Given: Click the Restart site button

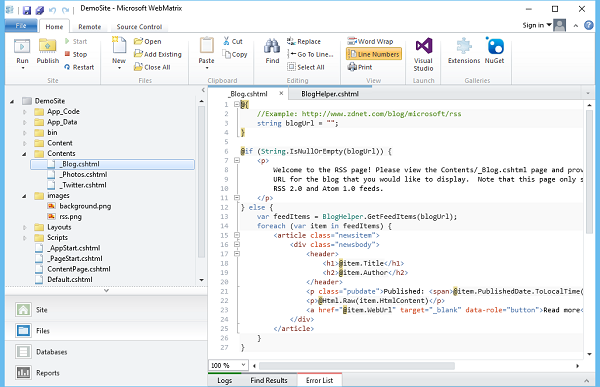Looking at the screenshot, I should click(x=79, y=67).
